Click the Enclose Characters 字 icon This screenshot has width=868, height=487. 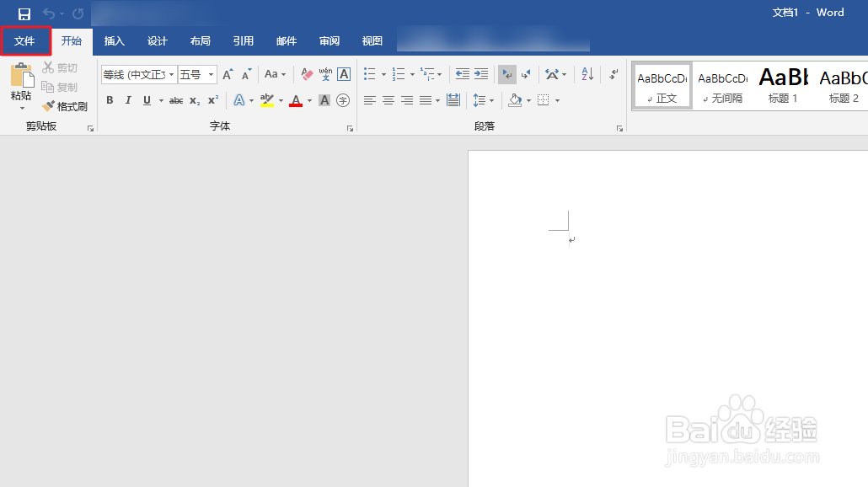(x=343, y=100)
